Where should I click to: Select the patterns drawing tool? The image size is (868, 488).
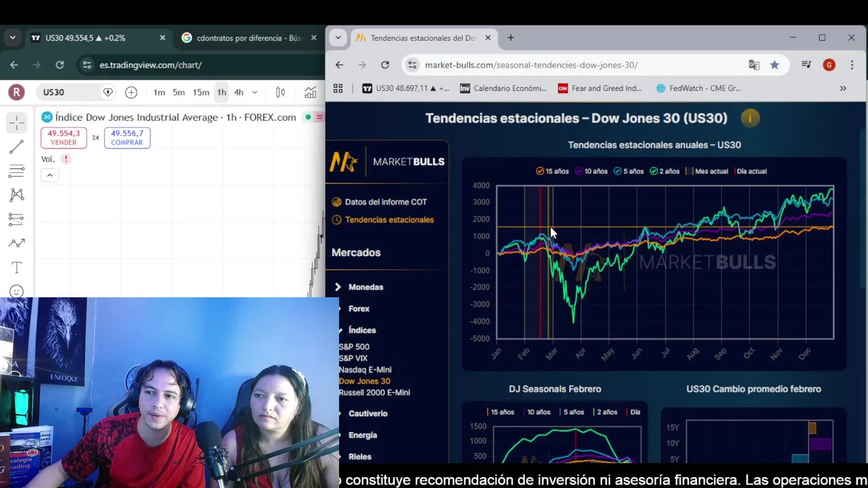16,195
